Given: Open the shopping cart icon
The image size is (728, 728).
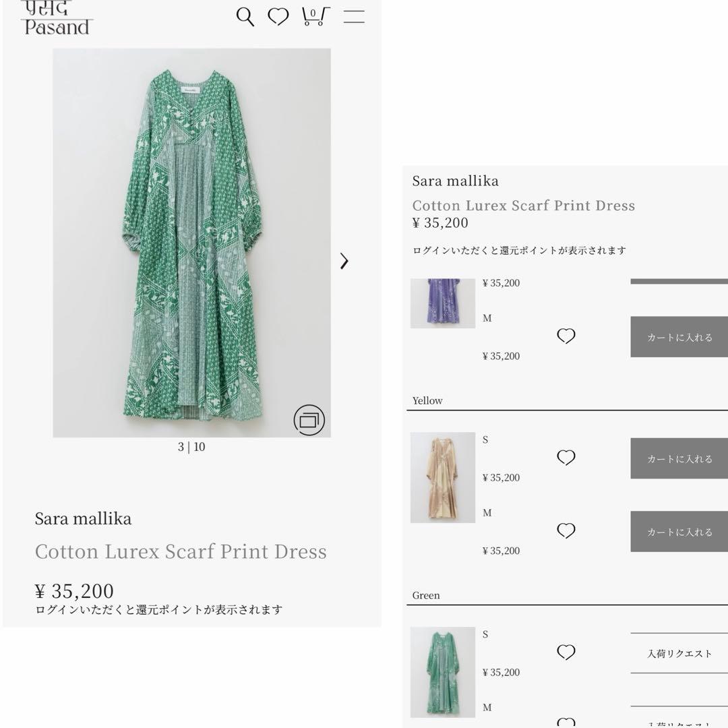Looking at the screenshot, I should [x=315, y=16].
